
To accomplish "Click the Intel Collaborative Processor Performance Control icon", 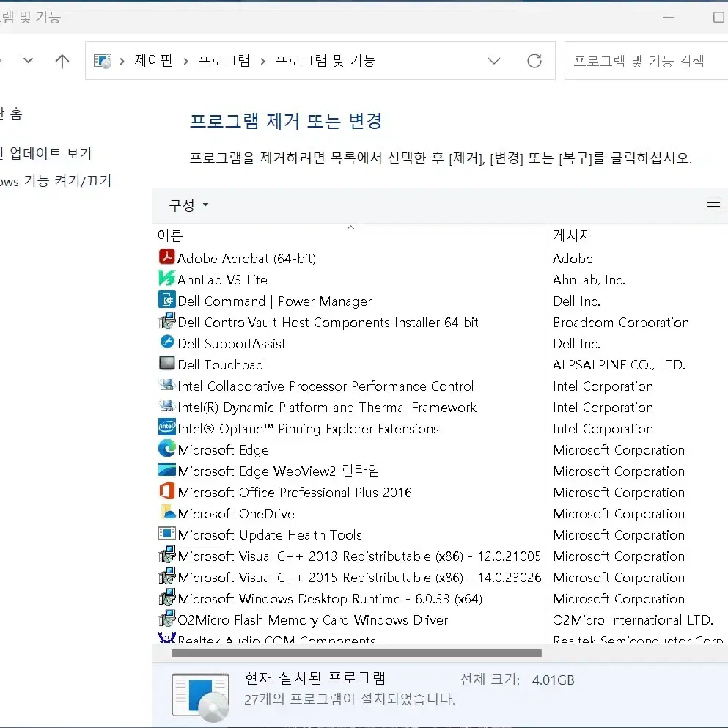I will (166, 384).
